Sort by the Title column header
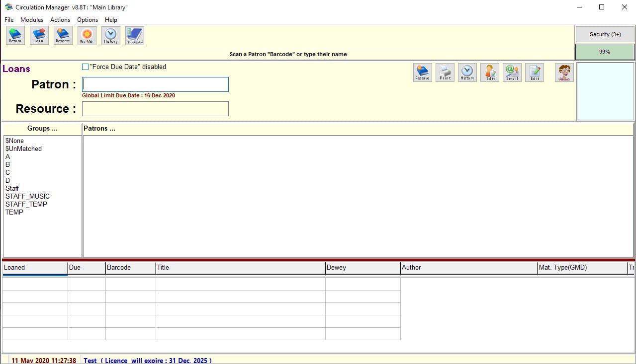This screenshot has height=364, width=636. 241,268
